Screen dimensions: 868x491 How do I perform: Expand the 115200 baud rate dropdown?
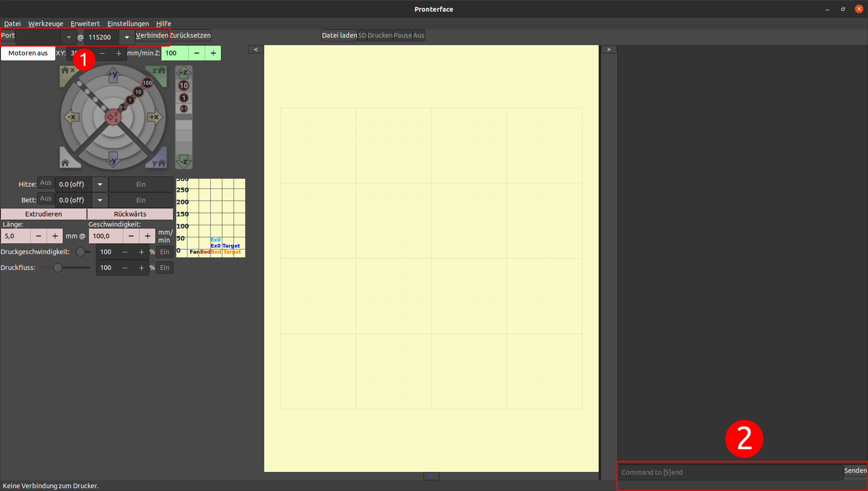point(127,37)
